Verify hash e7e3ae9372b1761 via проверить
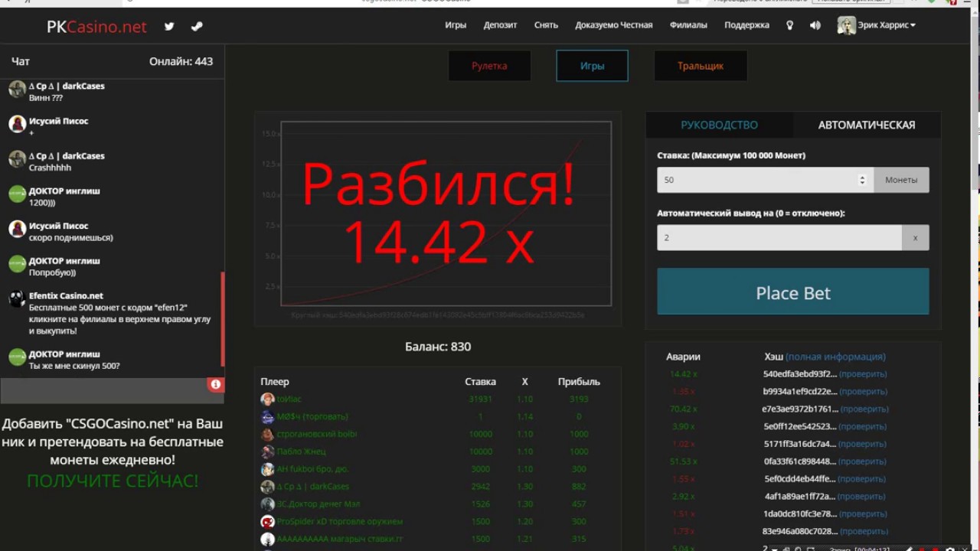 [864, 409]
